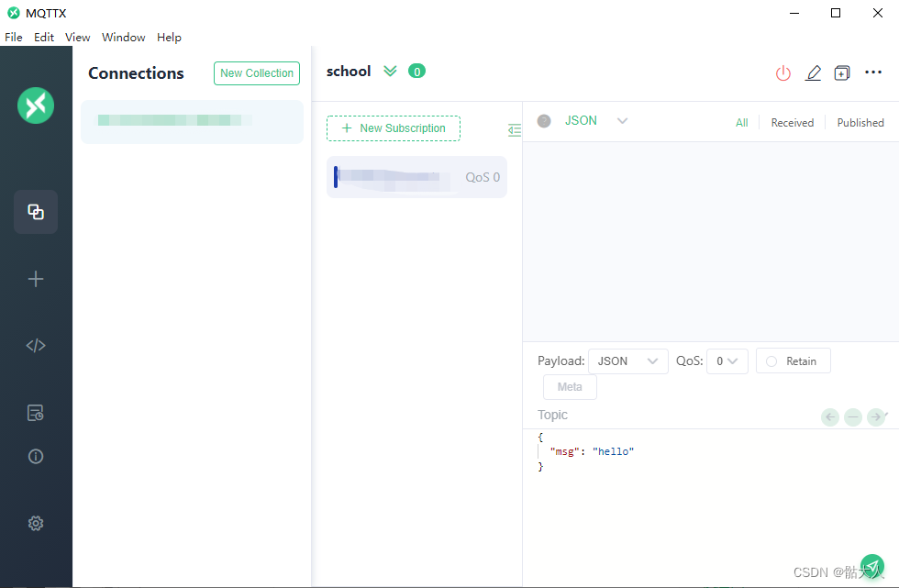Viewport: 899px width, 588px height.
Task: Click the New Collection button
Action: (x=257, y=73)
